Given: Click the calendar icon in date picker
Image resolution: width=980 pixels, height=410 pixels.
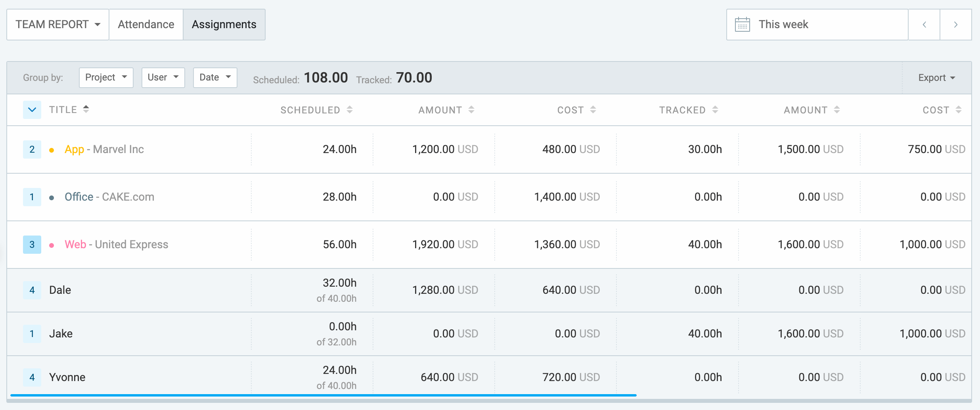Looking at the screenshot, I should point(742,25).
